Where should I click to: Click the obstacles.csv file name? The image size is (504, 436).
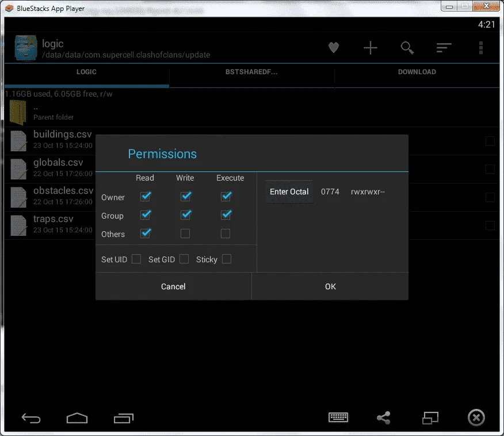pos(63,190)
